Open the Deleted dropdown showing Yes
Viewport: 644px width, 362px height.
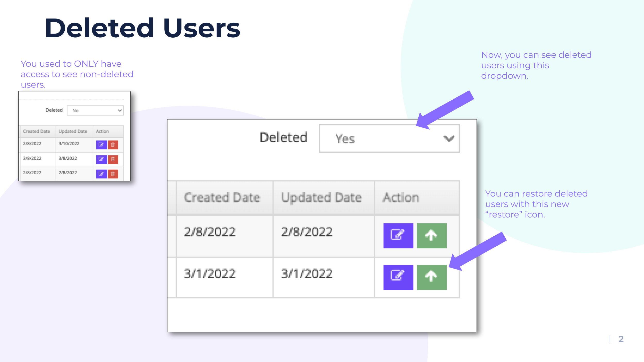pos(389,139)
